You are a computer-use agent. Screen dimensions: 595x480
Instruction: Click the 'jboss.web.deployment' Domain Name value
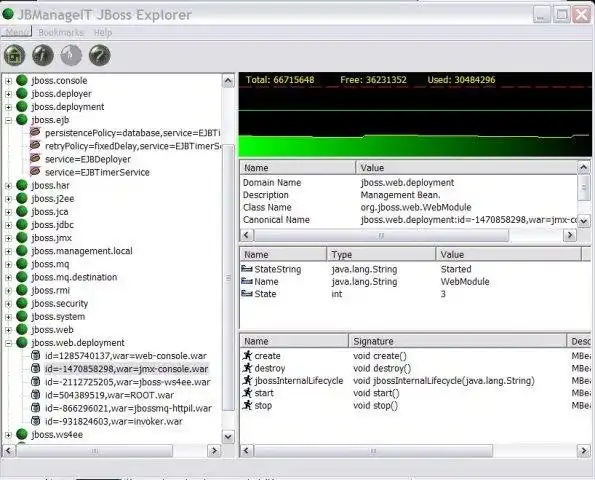click(x=407, y=183)
